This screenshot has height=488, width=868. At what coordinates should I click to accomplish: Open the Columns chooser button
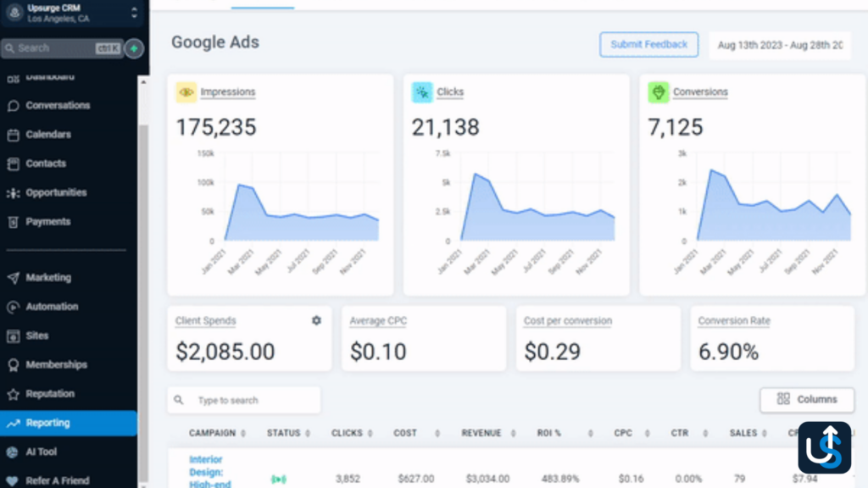tap(807, 400)
